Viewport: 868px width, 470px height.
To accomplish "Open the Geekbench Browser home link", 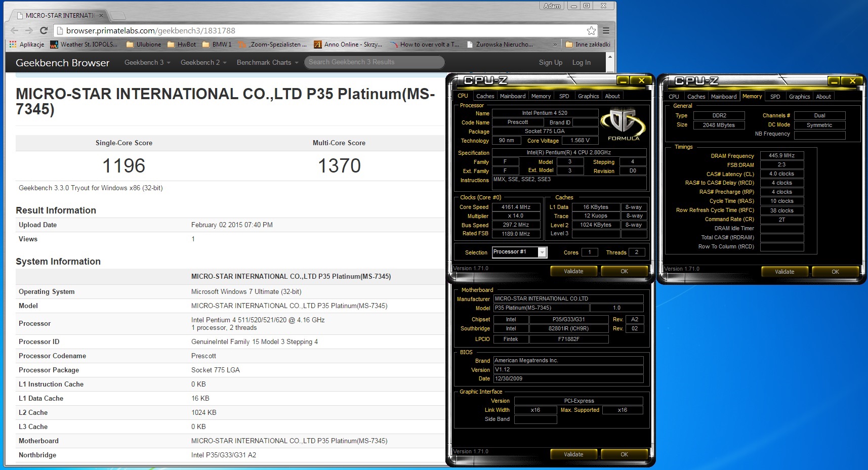I will pyautogui.click(x=62, y=63).
